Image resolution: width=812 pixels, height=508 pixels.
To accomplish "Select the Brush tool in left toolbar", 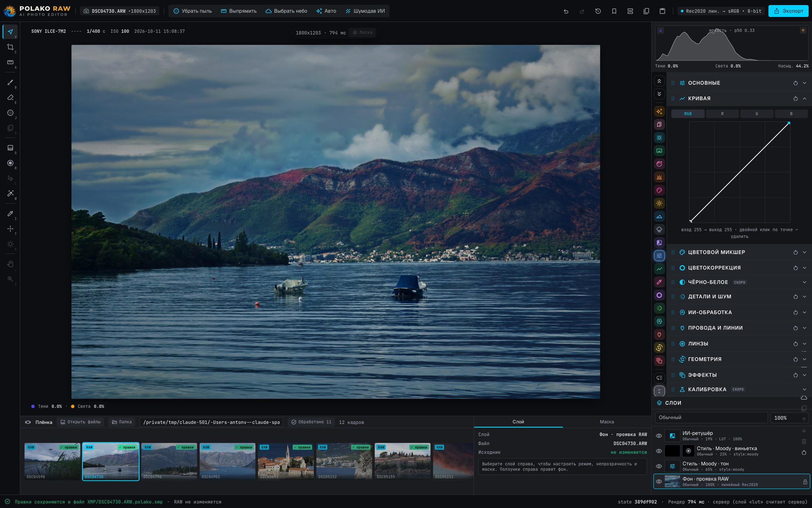I will click(10, 82).
